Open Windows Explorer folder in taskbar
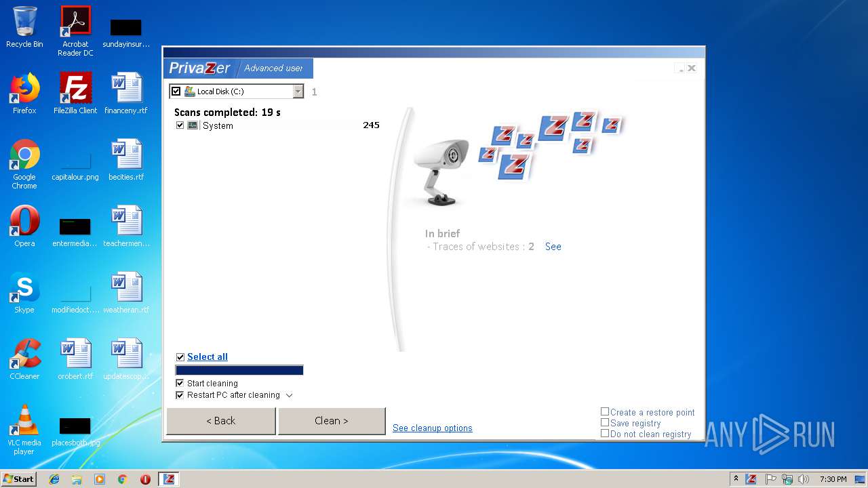The image size is (868, 488). coord(77,479)
